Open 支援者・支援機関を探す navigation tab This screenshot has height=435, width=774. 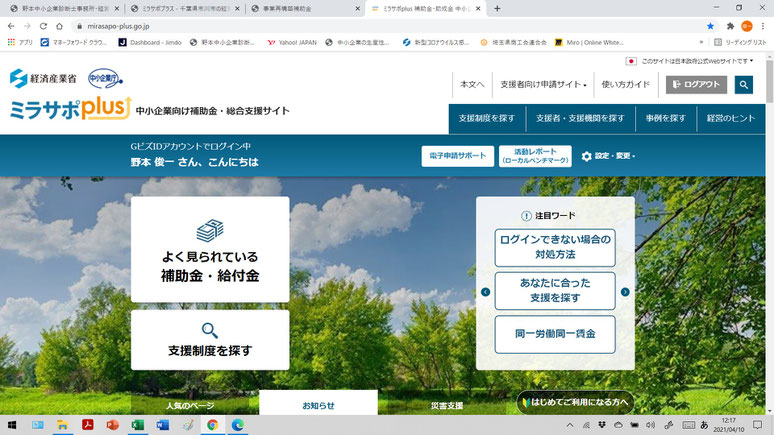click(580, 119)
